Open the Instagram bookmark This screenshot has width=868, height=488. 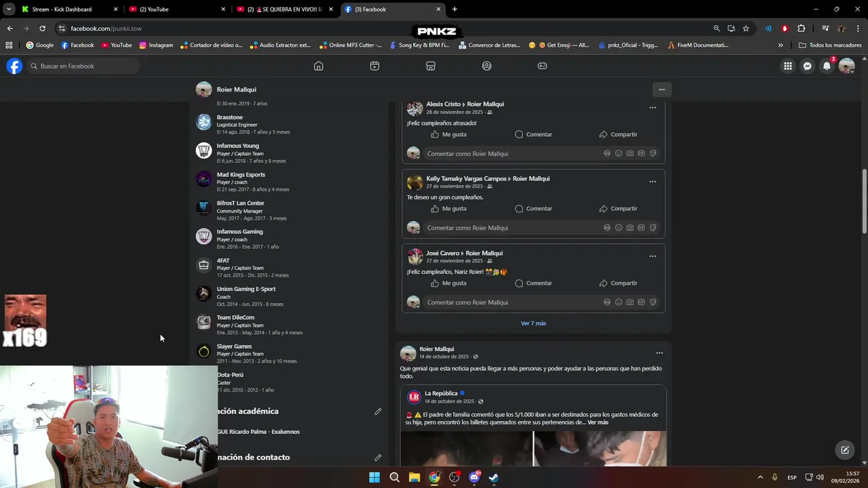[x=156, y=45]
